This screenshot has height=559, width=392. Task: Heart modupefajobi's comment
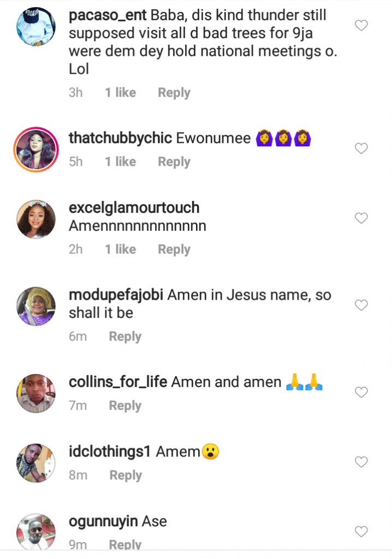361,305
